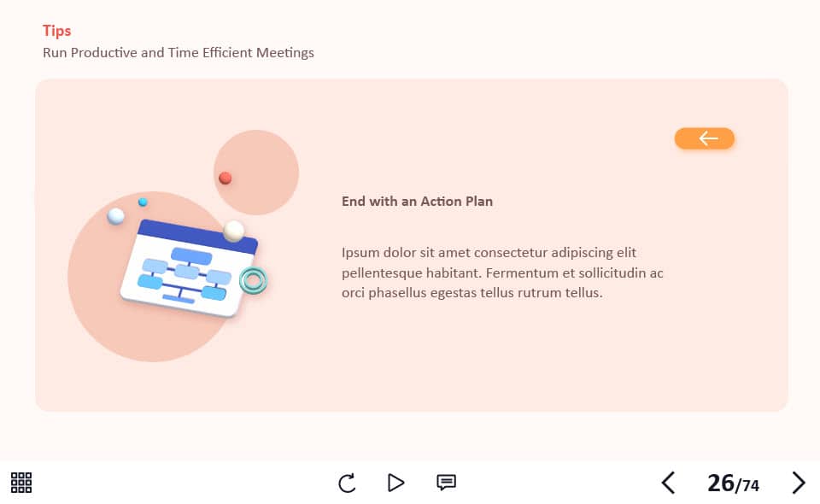Go to the previous slide arrow
This screenshot has width=820, height=504.
tap(668, 483)
